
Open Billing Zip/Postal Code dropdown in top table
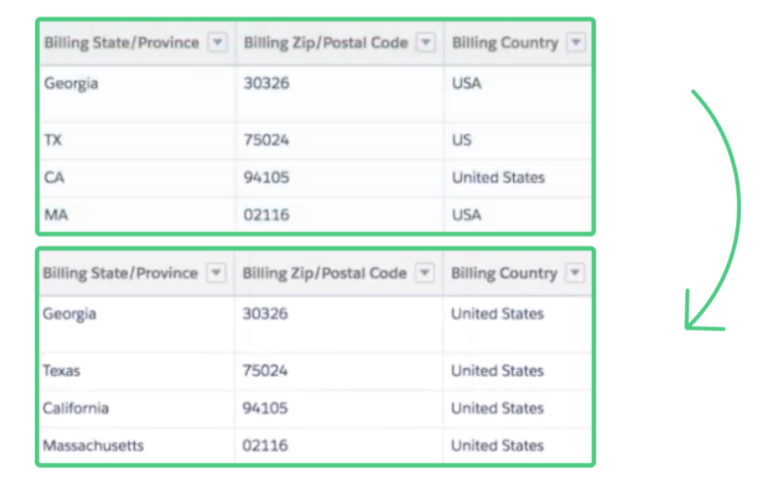pos(426,42)
